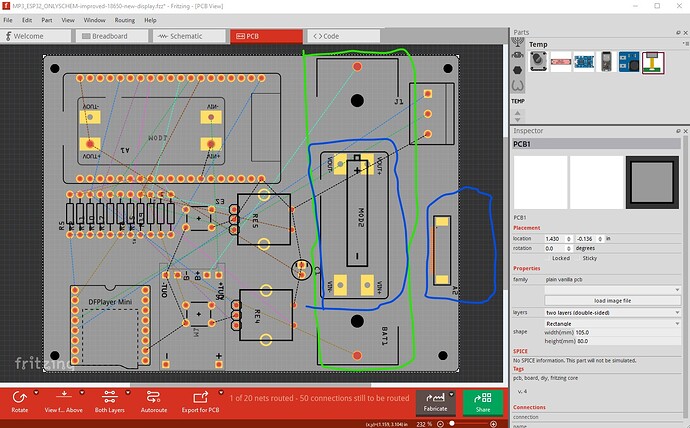The height and width of the screenshot is (428, 690).
Task: Close the Inspector panel
Action: (686, 131)
